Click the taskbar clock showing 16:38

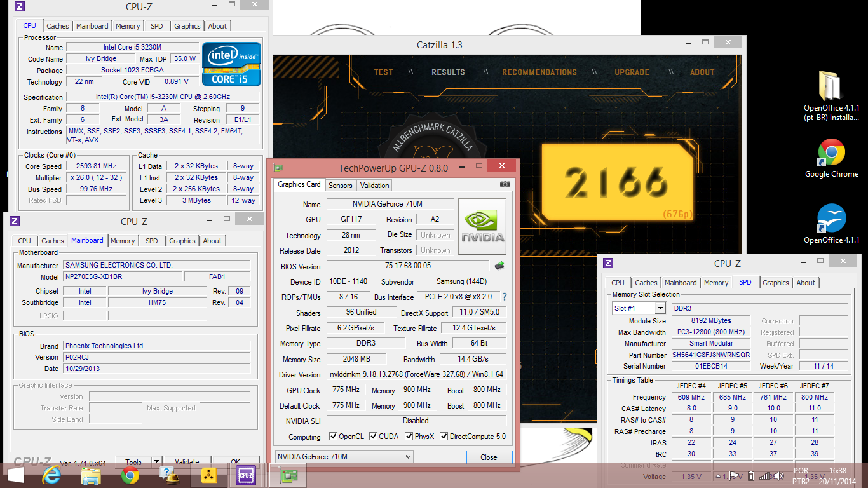pos(837,471)
